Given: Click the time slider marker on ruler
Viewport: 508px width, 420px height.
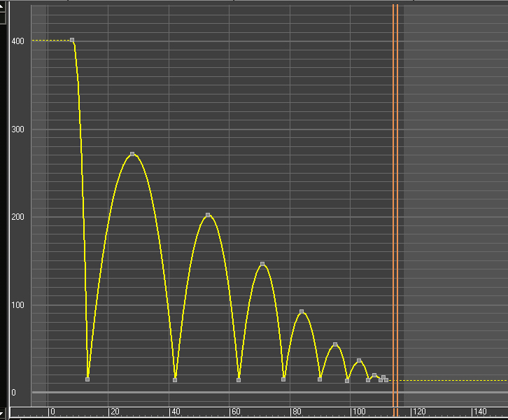Looking at the screenshot, I should pyautogui.click(x=395, y=412).
